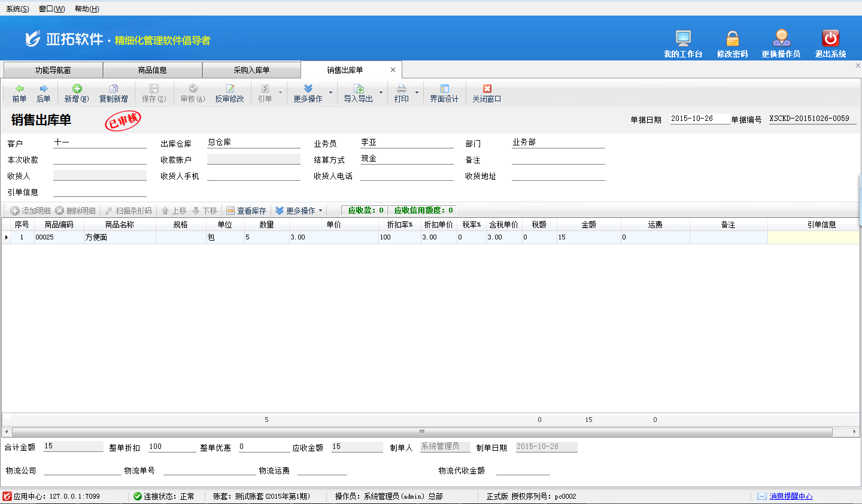Open the 系统(S) menu
This screenshot has width=862, height=504.
click(17, 9)
